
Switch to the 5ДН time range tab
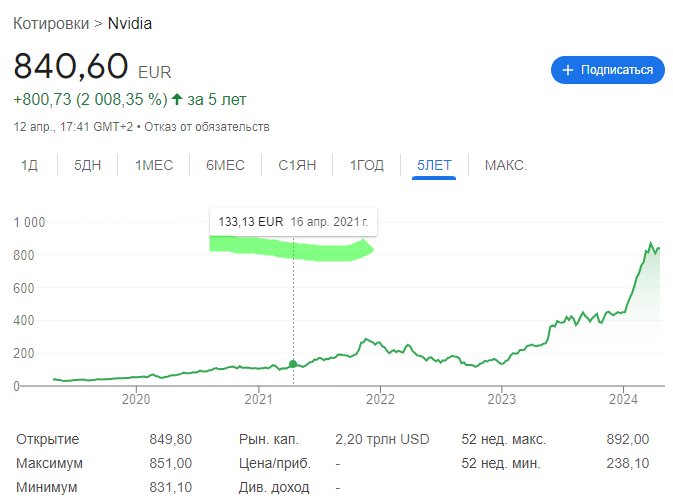(88, 165)
